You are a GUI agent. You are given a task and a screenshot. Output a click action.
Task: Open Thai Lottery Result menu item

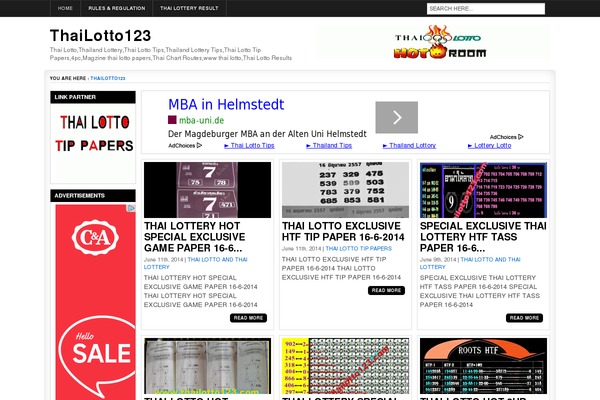(x=189, y=8)
